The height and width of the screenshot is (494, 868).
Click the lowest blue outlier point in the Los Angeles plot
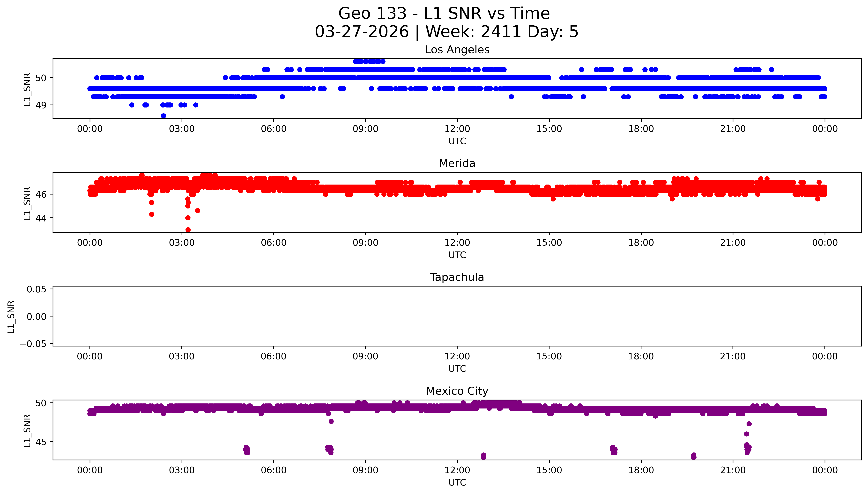point(163,116)
